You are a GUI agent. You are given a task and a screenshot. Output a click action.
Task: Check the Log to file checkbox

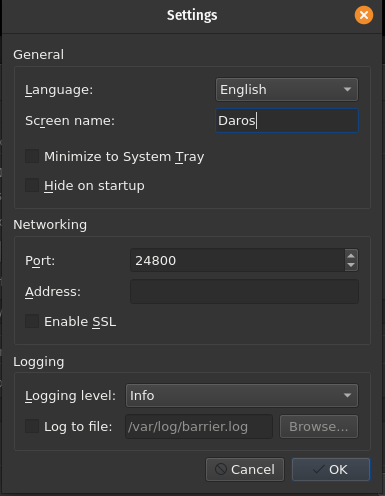(x=32, y=426)
